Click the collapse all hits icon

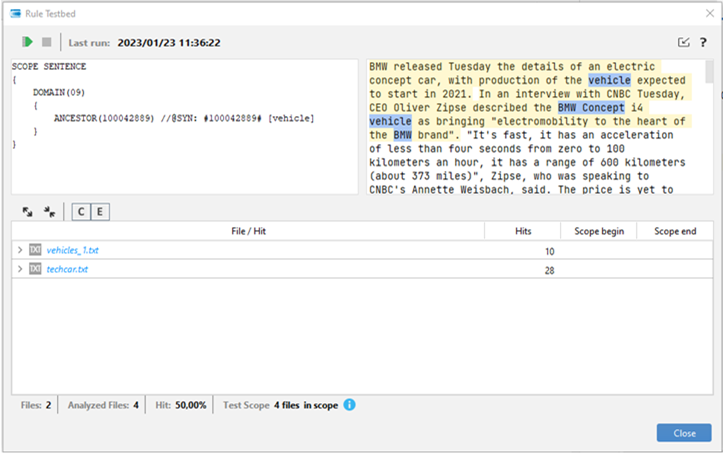point(49,212)
